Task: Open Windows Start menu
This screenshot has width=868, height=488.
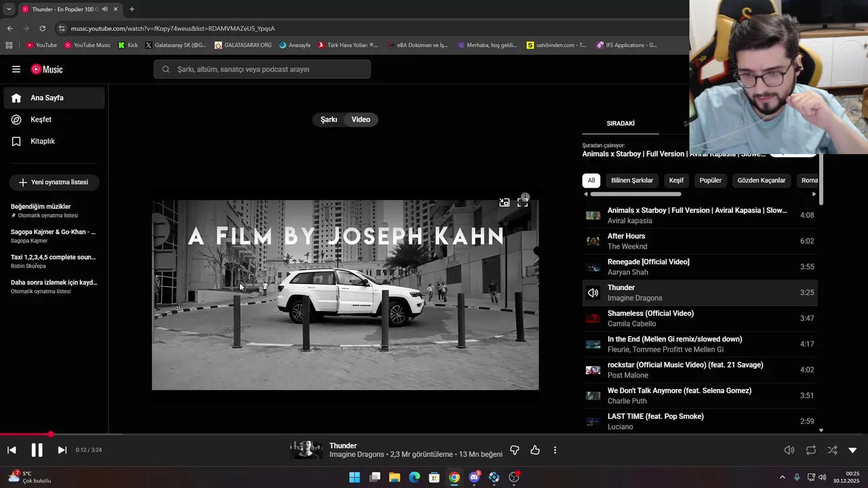Action: tap(355, 477)
